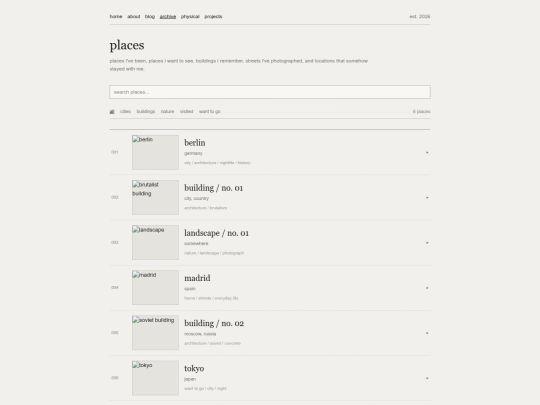The height and width of the screenshot is (405, 540).
Task: Click the 'japan' subtitle under tokyo
Action: (190, 379)
